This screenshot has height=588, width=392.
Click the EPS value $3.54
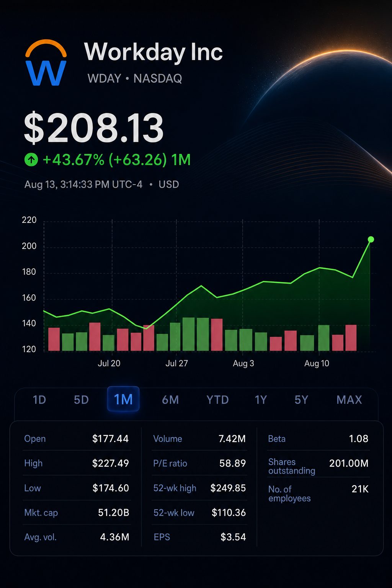pyautogui.click(x=233, y=537)
